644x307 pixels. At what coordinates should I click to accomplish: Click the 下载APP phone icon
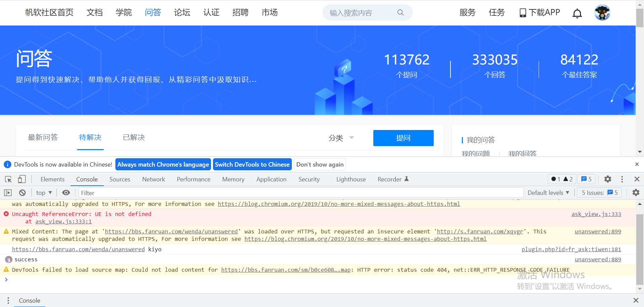coord(523,13)
